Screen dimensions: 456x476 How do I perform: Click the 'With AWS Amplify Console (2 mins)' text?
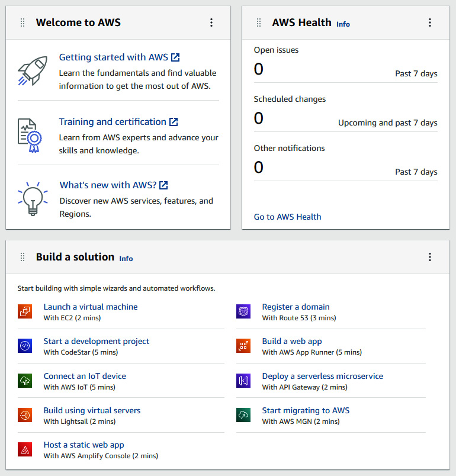pos(101,456)
